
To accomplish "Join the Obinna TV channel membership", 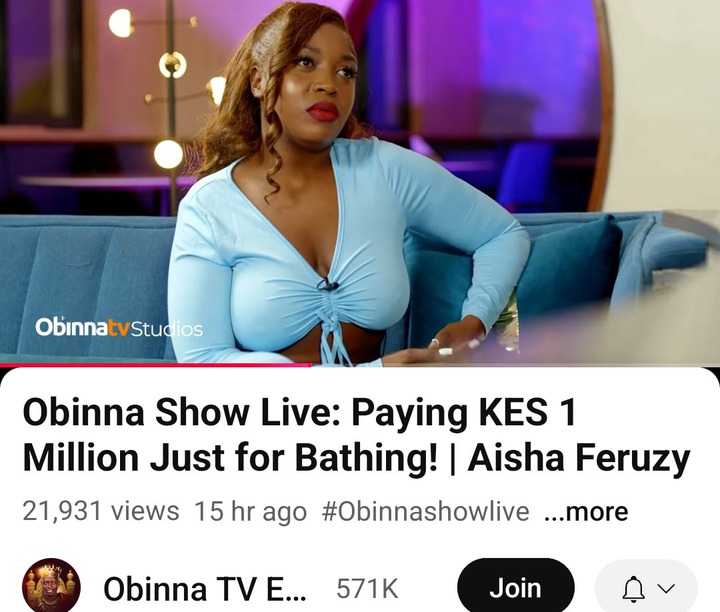I will click(516, 588).
